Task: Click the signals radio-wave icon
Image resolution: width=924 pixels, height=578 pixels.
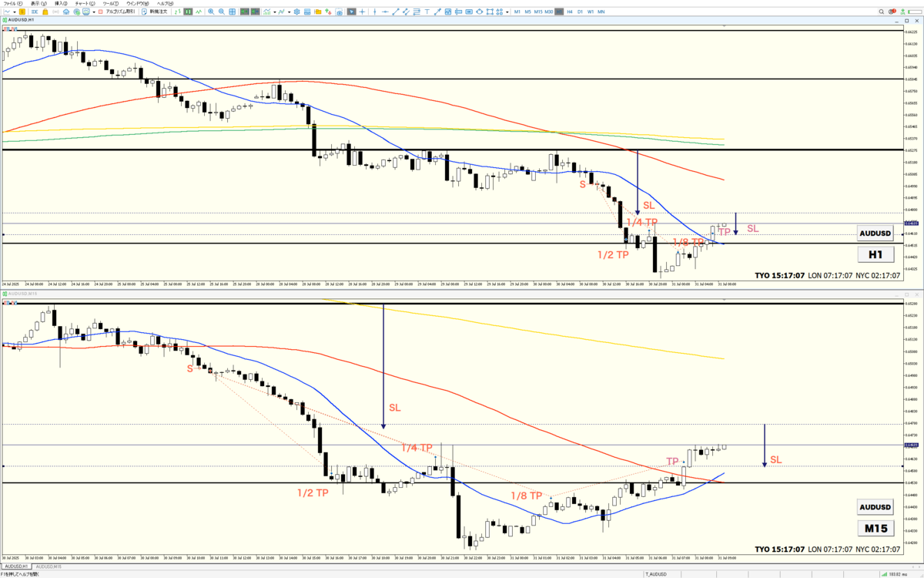Action: pos(55,12)
